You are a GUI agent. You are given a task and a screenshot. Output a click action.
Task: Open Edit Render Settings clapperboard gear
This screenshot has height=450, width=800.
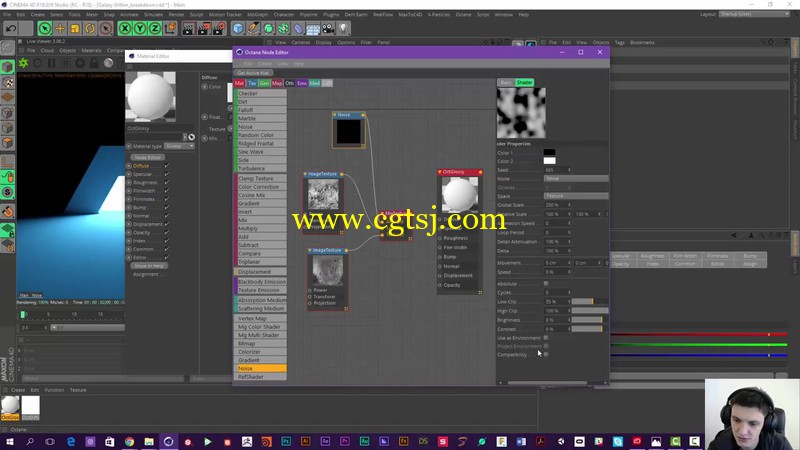219,29
